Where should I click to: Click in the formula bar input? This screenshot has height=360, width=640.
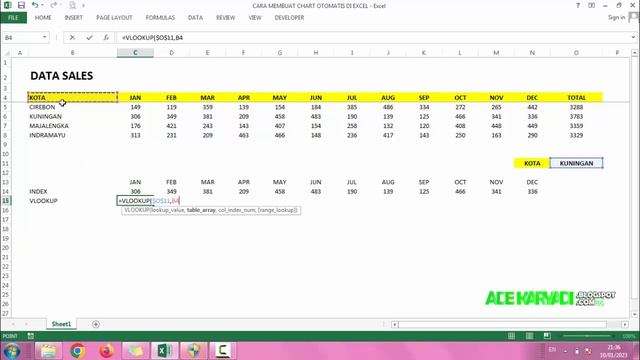[x=373, y=38]
